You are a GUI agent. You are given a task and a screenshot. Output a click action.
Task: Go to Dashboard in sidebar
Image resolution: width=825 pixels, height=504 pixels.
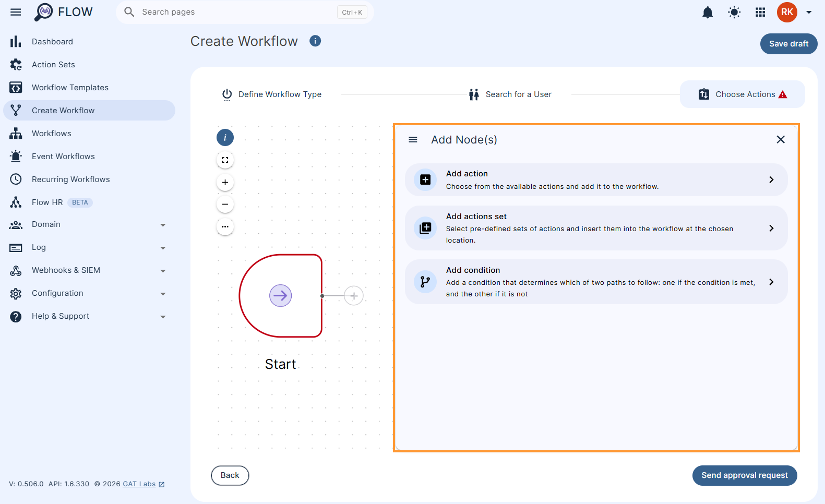(89, 42)
